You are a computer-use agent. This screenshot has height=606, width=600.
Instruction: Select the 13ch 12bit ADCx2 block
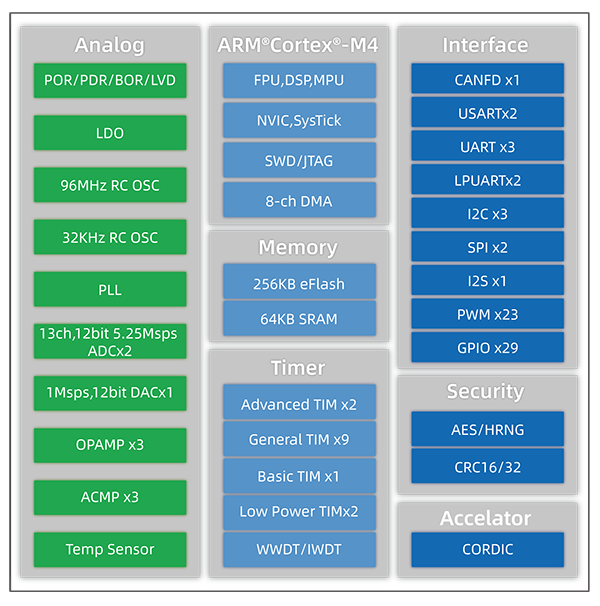110,341
